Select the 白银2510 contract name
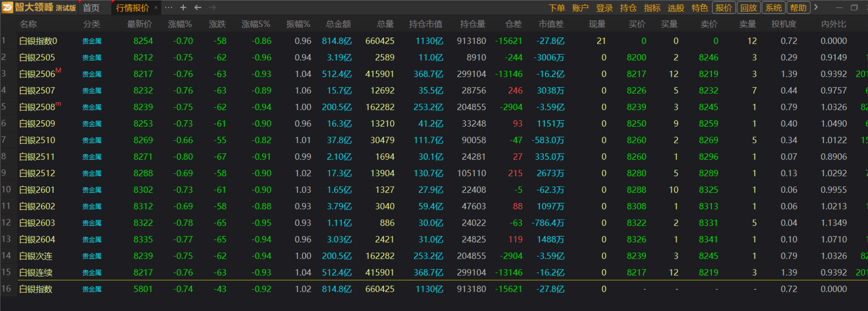The height and width of the screenshot is (311, 868). pyautogui.click(x=37, y=140)
